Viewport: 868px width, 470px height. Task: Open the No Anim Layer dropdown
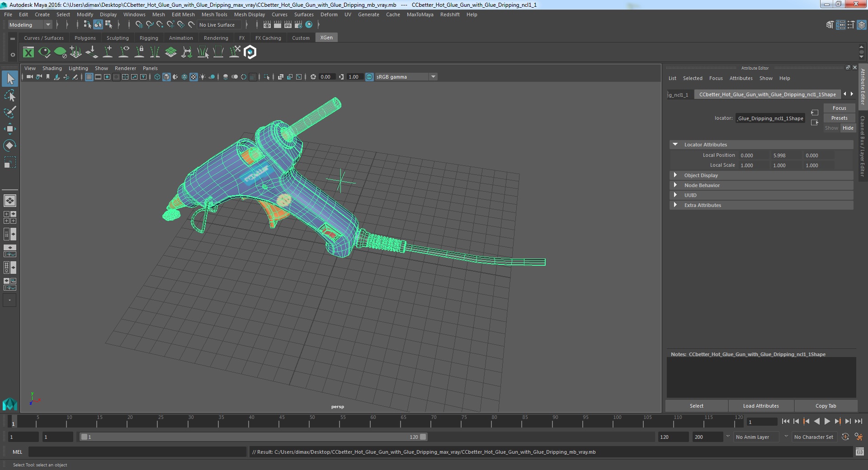pyautogui.click(x=757, y=437)
